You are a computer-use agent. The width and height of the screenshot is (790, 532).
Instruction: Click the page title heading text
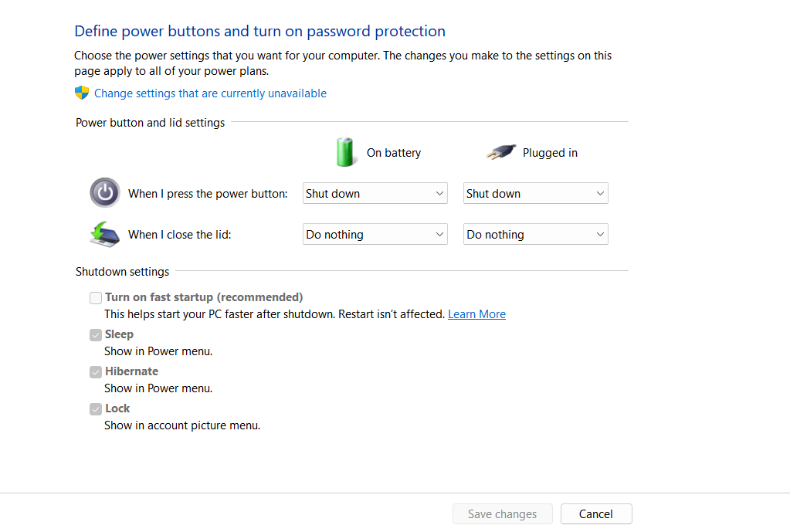(x=259, y=32)
